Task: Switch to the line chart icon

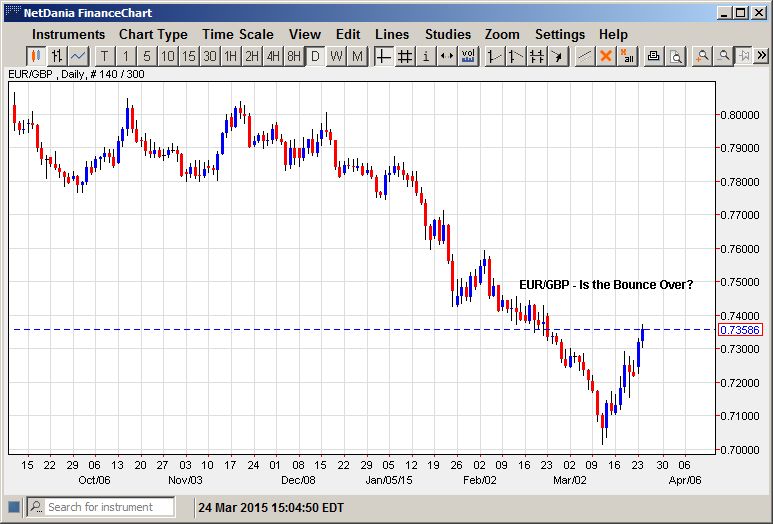Action: click(78, 56)
